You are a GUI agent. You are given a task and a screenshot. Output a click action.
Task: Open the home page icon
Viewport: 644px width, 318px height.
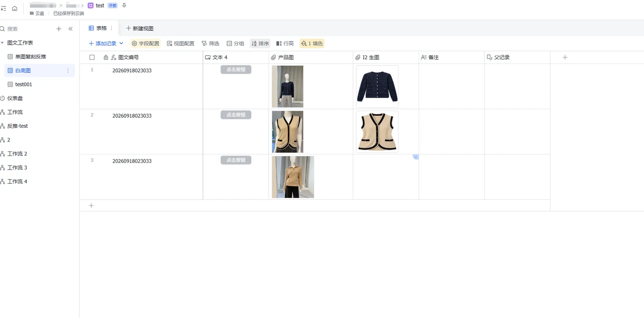point(15,9)
